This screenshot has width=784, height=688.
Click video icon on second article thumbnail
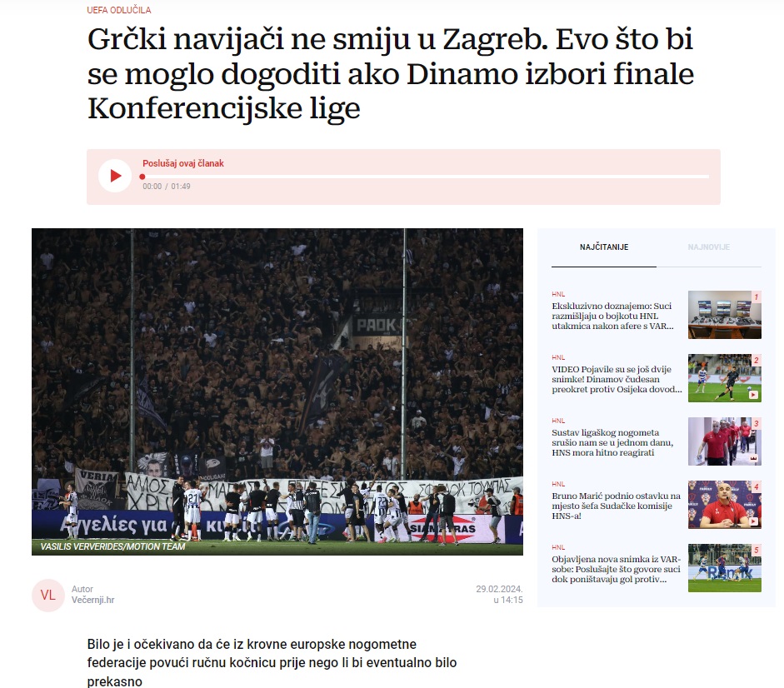point(753,395)
